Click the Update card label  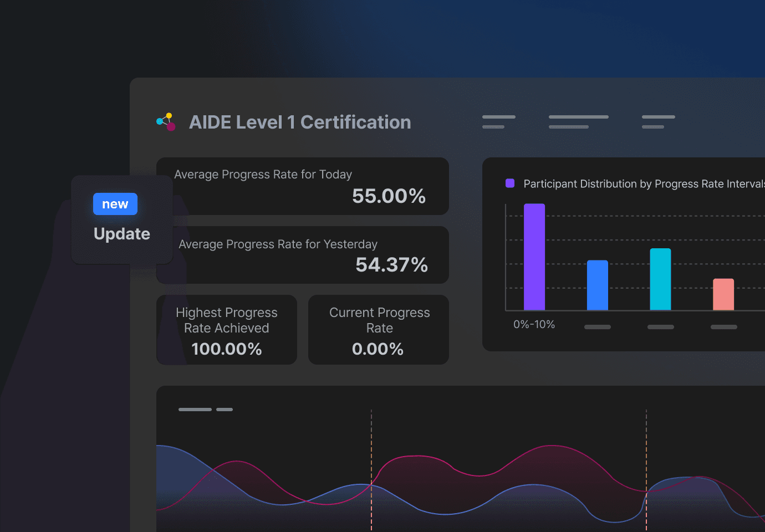pyautogui.click(x=122, y=234)
